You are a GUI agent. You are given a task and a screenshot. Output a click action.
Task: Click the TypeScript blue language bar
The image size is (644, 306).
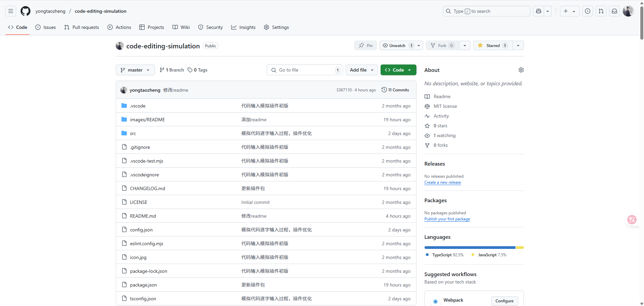coord(470,248)
